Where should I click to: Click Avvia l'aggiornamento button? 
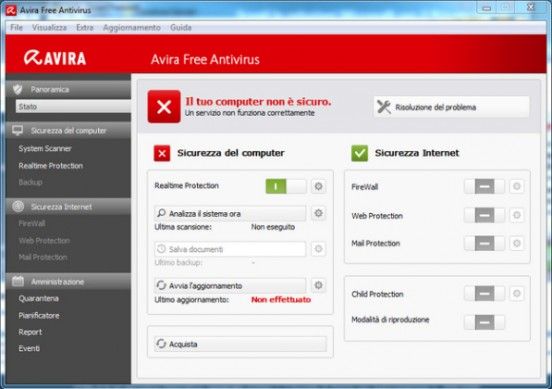point(230,286)
